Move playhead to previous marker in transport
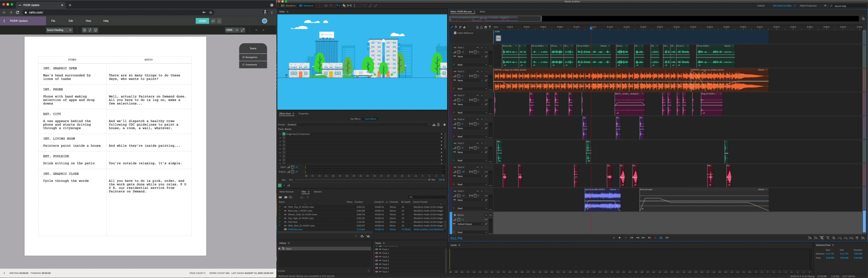 coord(632,238)
